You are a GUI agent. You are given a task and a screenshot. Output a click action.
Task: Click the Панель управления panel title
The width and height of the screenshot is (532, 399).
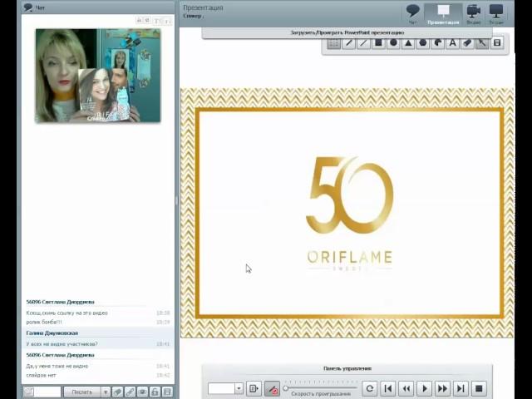(347, 368)
